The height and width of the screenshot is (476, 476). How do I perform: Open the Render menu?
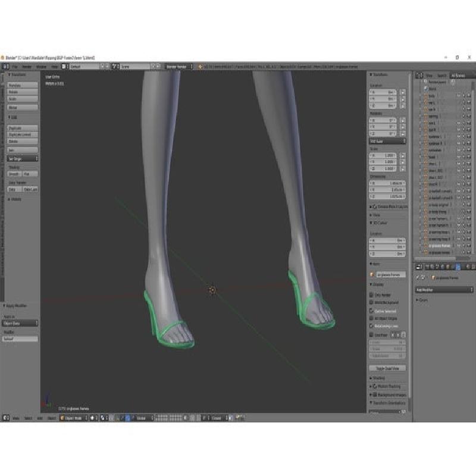tap(27, 67)
